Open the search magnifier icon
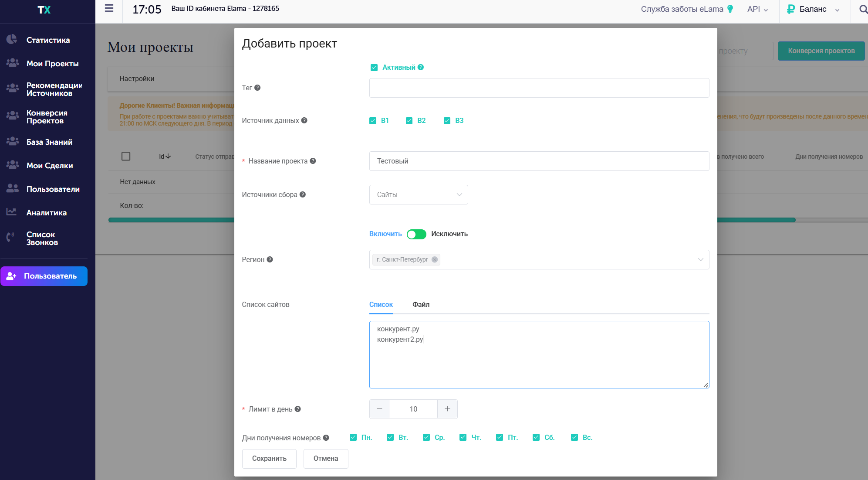The width and height of the screenshot is (868, 480). 863,9
